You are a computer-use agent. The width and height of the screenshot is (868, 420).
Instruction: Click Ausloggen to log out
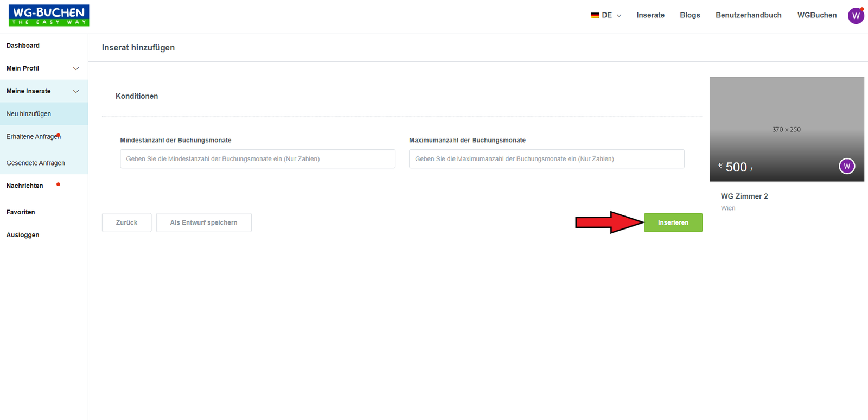(23, 235)
